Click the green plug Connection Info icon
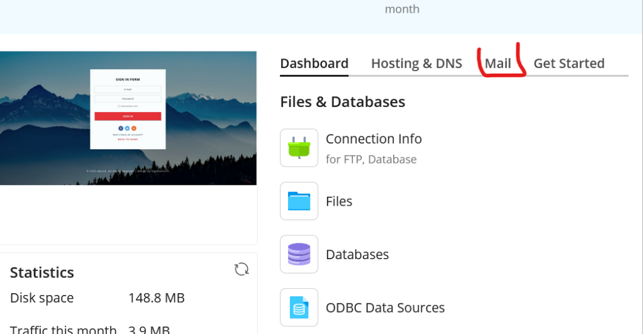The height and width of the screenshot is (334, 644). [299, 148]
